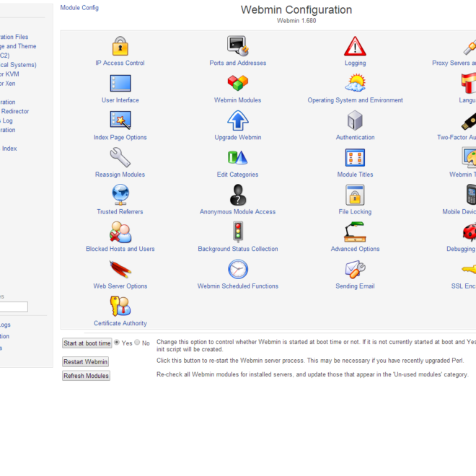Open the Webmin Modules cubes icon
The height and width of the screenshot is (476, 476).
(238, 83)
